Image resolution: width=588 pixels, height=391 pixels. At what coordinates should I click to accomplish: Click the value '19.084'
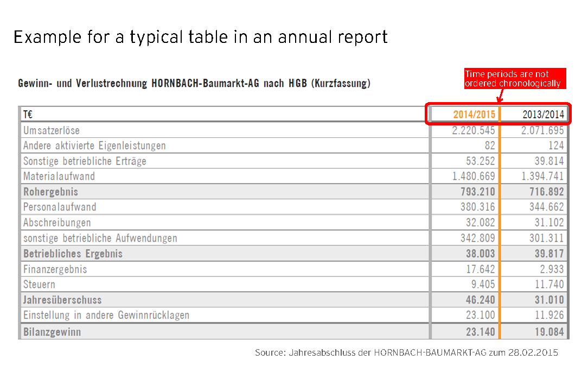[549, 332]
